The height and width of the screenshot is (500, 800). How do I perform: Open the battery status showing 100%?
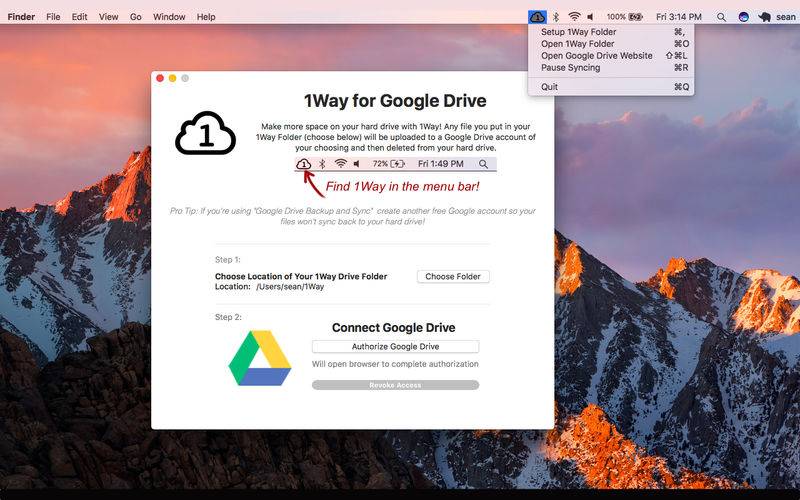[x=624, y=17]
